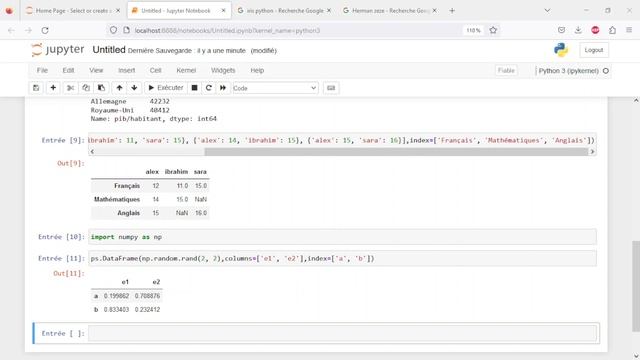Click the ps.DataFrame np.random.rand cell

point(342,258)
